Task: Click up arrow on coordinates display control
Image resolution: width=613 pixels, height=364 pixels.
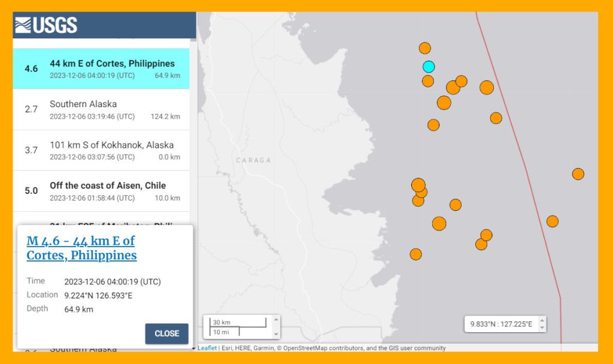Action: tap(542, 320)
